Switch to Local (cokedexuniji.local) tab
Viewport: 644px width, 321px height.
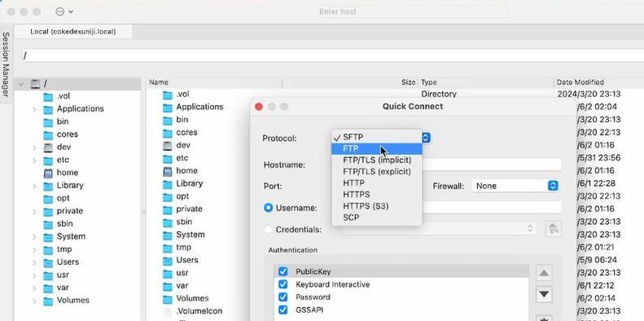click(x=73, y=32)
